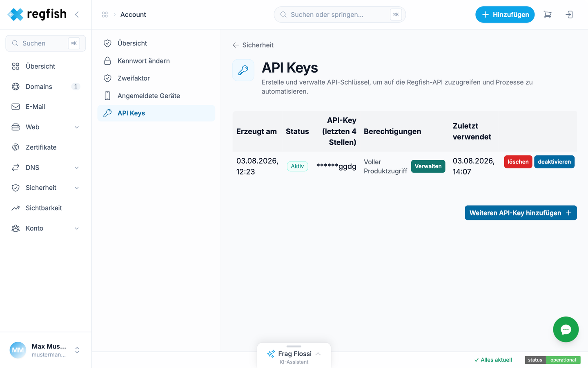Open Angemeldete Geräte
This screenshot has width=588, height=368.
click(x=156, y=96)
